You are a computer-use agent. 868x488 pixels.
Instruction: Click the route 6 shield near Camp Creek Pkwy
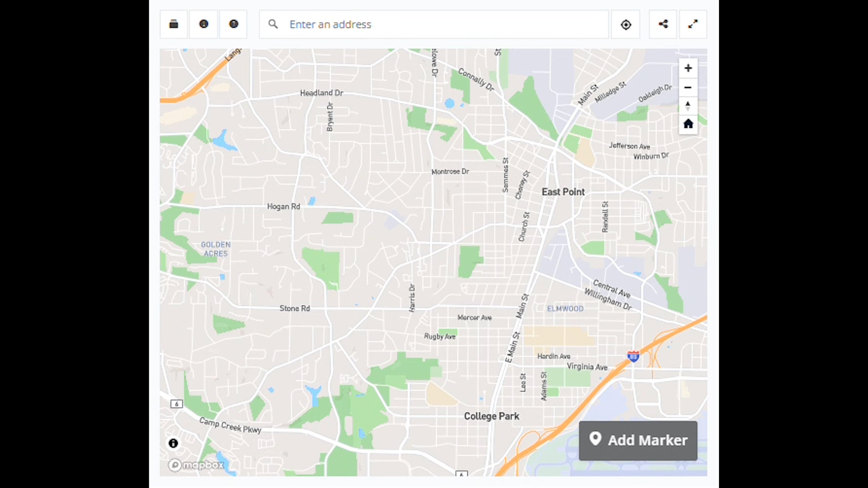[x=176, y=404]
